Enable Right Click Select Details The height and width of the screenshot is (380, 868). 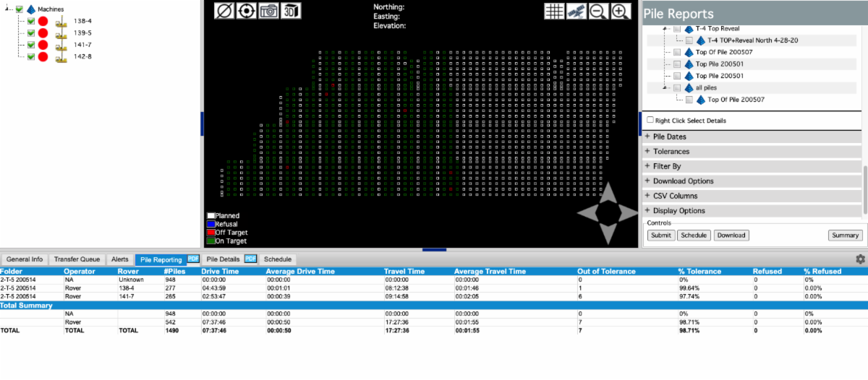pyautogui.click(x=651, y=121)
